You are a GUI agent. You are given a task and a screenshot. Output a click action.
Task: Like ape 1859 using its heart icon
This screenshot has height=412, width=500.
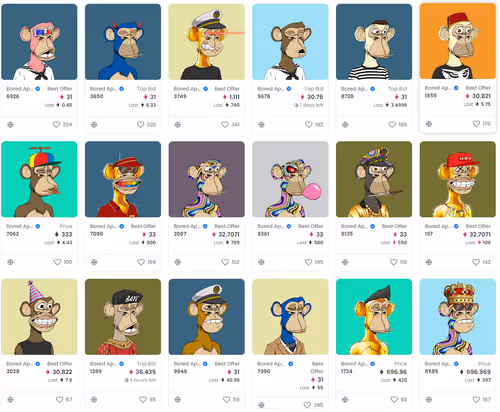coord(476,124)
